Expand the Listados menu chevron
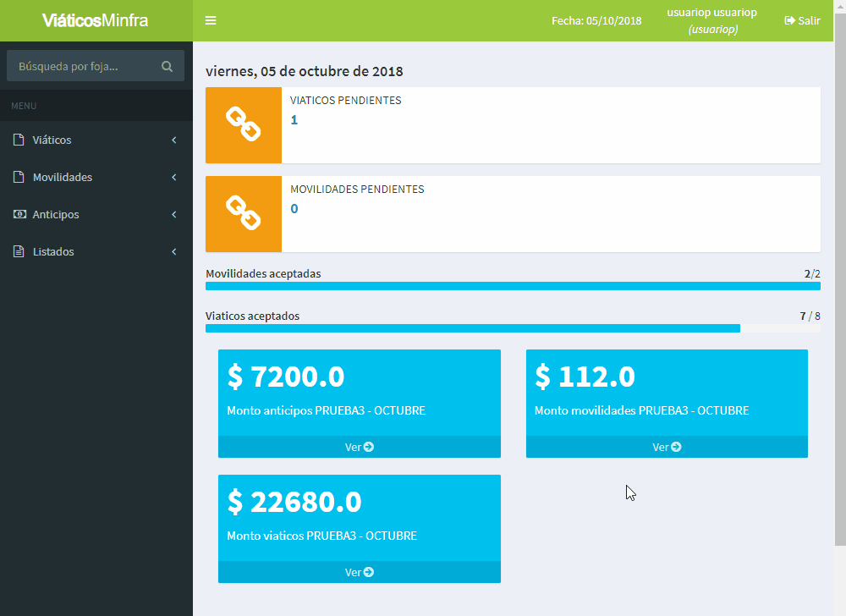The width and height of the screenshot is (846, 616). point(173,251)
